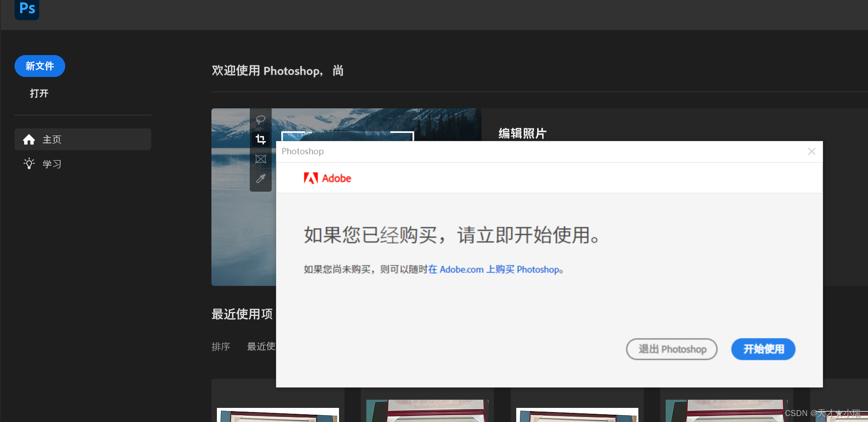This screenshot has width=868, height=422.
Task: Select the lasso tool icon in preview
Action: coord(261,120)
